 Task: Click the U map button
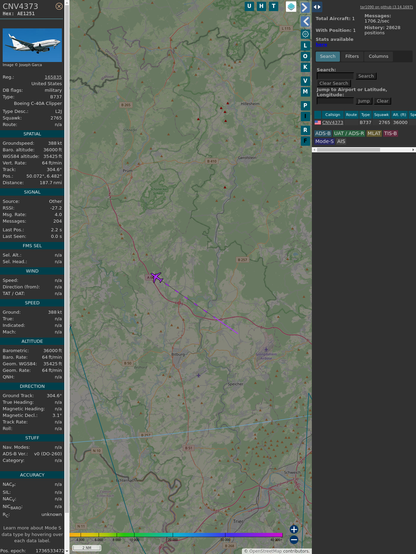249,6
